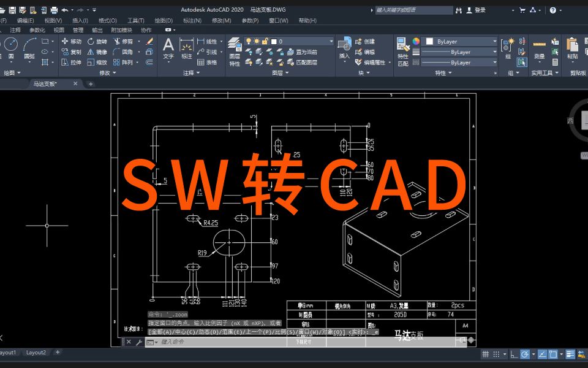Click the color swatch beside ByLayer
588x368 pixels.
pyautogui.click(x=429, y=41)
